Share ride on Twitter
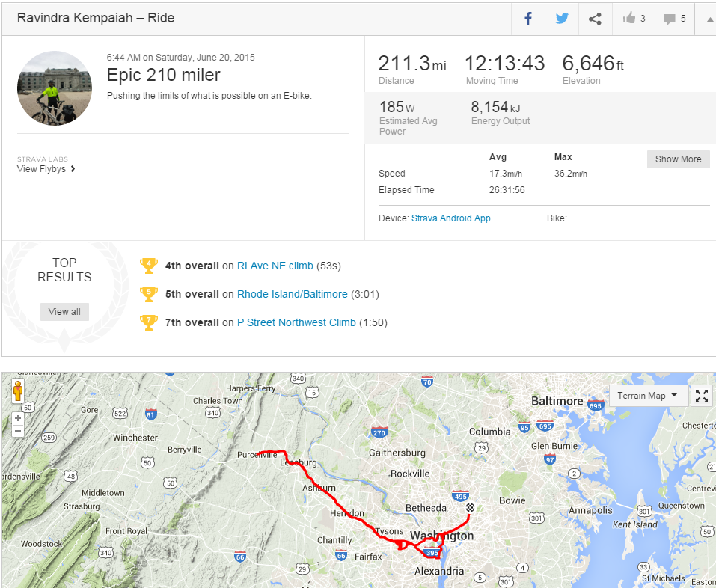 point(561,19)
